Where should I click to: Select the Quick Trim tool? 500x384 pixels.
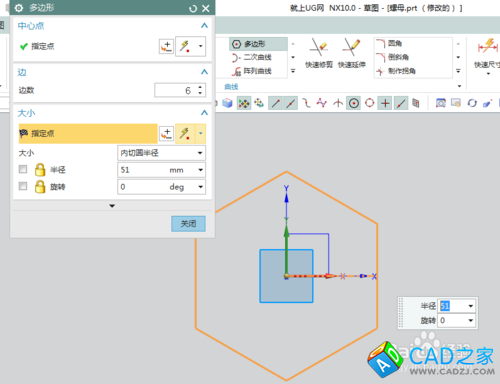tap(319, 53)
